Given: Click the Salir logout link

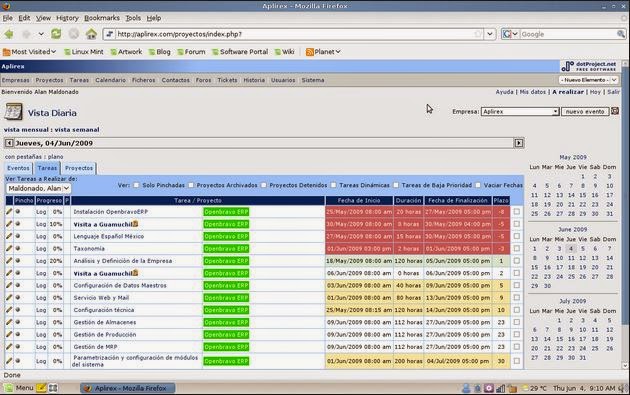Looking at the screenshot, I should click(x=614, y=92).
